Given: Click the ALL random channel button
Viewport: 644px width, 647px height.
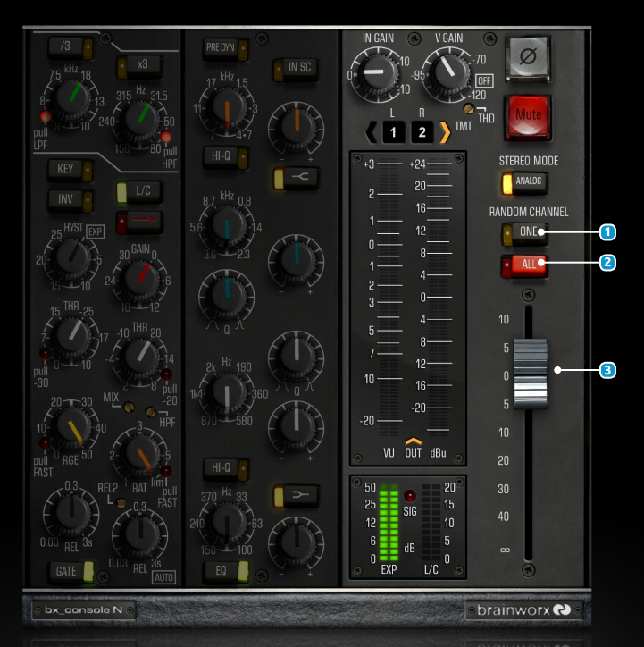Looking at the screenshot, I should (524, 265).
